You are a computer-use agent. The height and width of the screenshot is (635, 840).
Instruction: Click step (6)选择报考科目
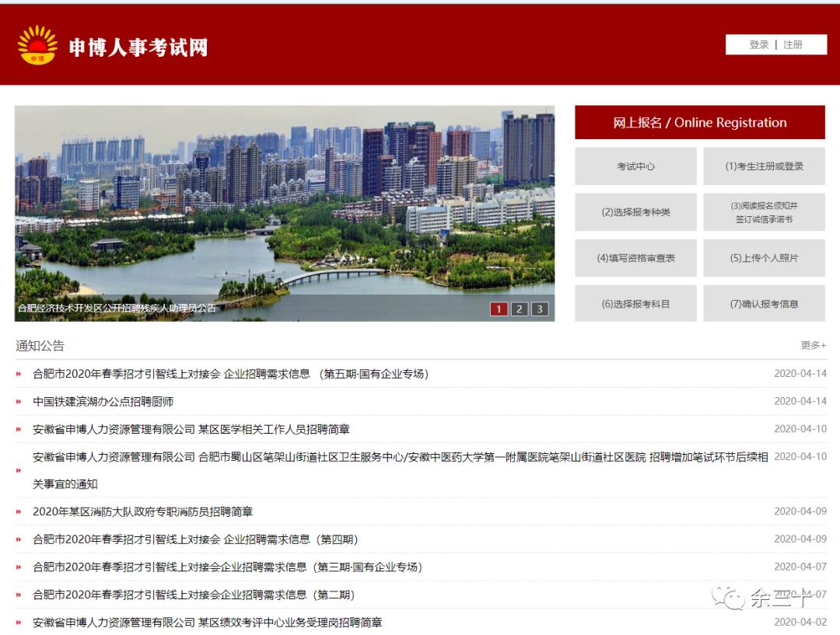(634, 303)
